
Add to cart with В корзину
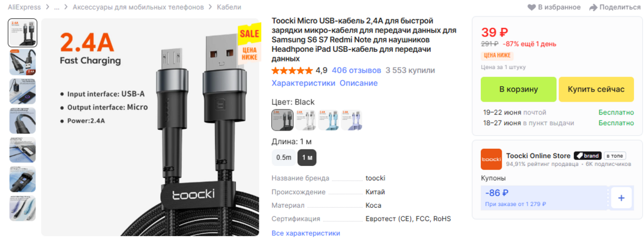(519, 90)
